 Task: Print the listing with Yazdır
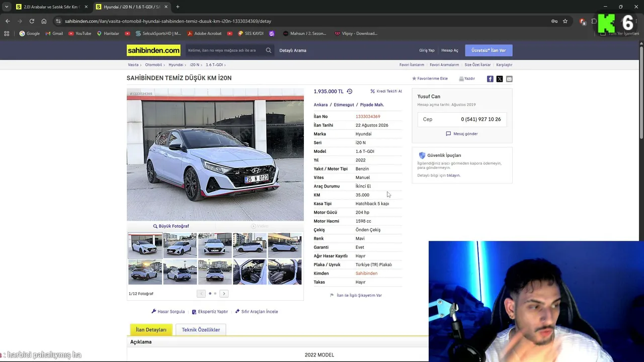[467, 79]
